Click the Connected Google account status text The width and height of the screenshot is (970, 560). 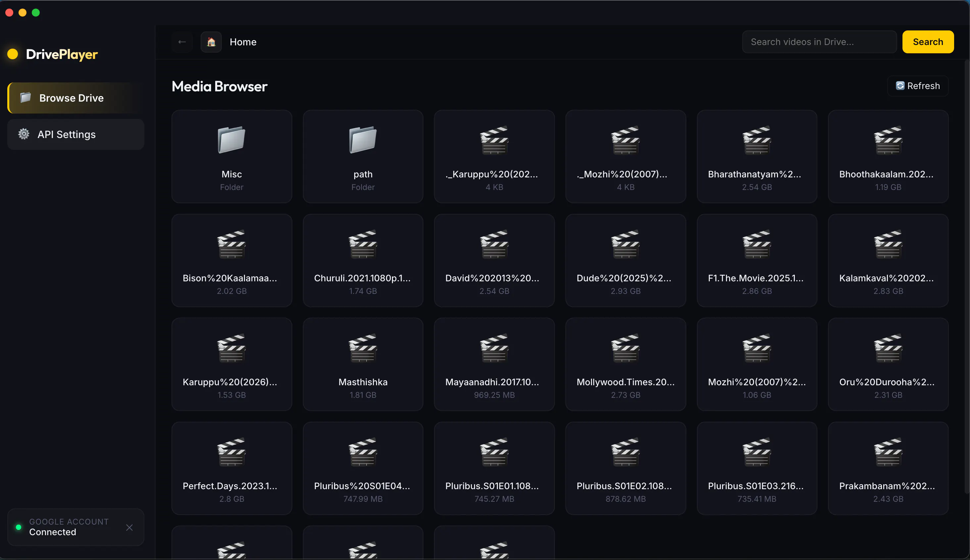pos(53,532)
